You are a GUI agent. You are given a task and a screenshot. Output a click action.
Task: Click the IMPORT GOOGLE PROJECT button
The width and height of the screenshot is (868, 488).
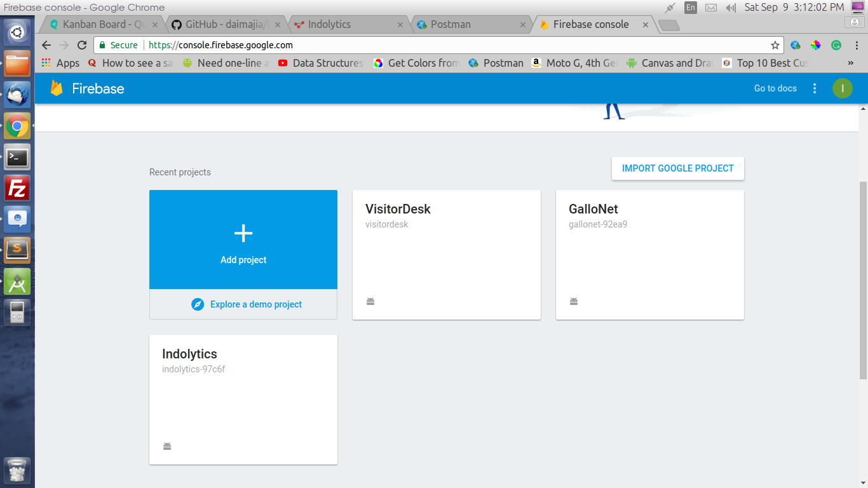678,168
